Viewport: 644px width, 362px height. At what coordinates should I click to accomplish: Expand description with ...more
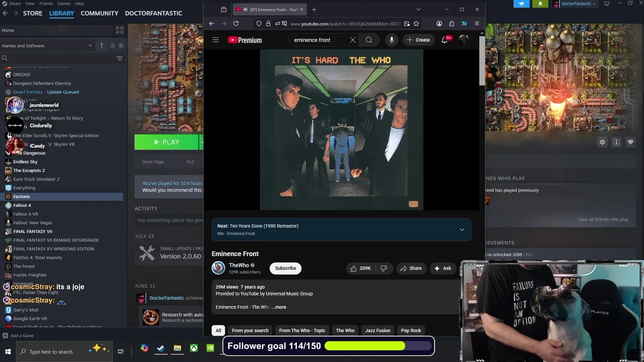279,307
